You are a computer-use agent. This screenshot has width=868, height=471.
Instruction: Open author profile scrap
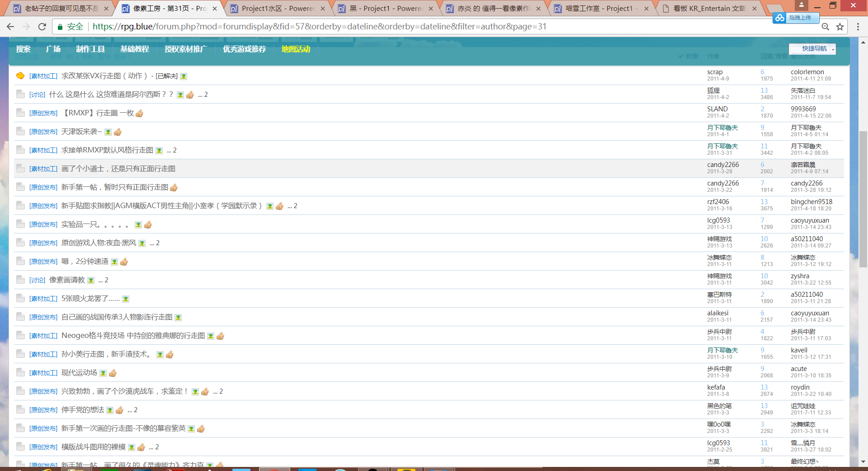715,72
